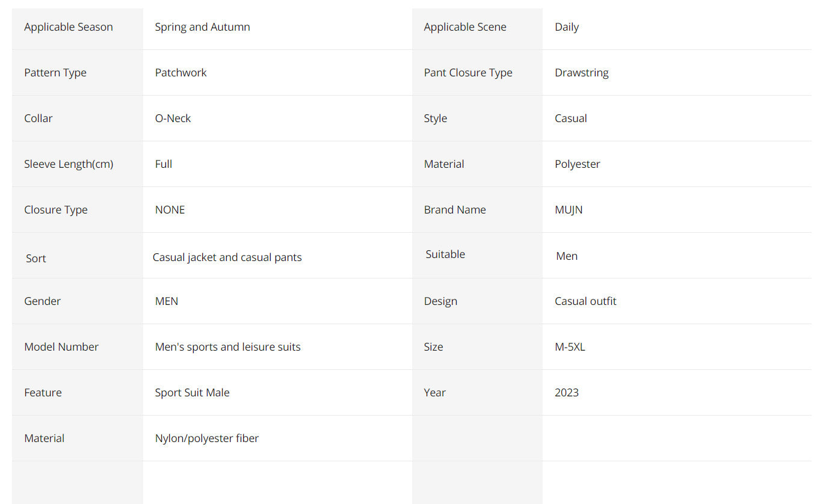Screen dimensions: 814x504
Task: Click "Casual jacket and casual pants" text
Action: pyautogui.click(x=227, y=257)
